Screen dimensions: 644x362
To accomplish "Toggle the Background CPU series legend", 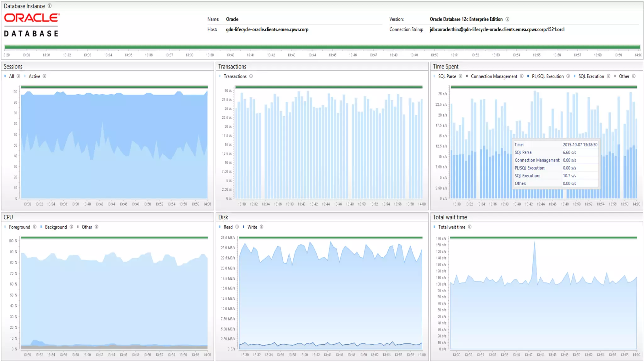I will point(56,227).
